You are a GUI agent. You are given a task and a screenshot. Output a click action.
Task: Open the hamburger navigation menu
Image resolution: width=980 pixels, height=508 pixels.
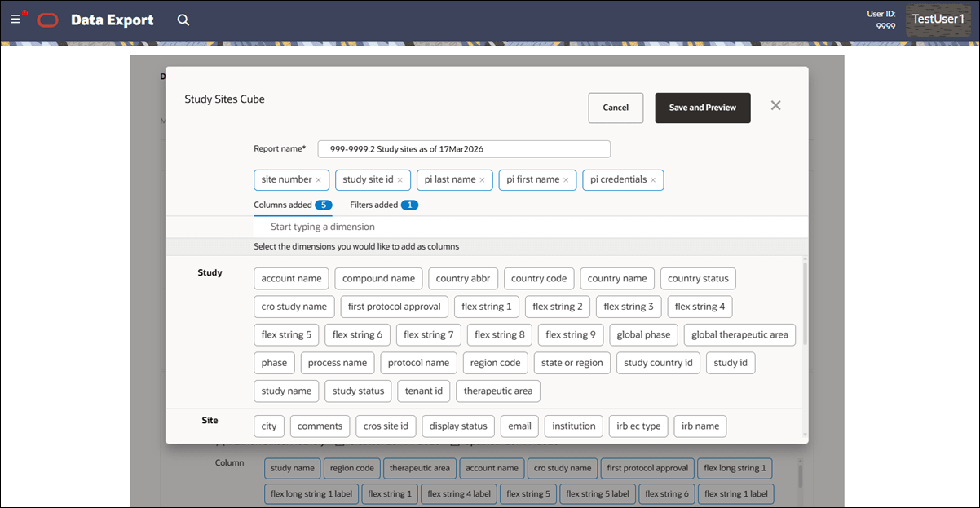(15, 20)
